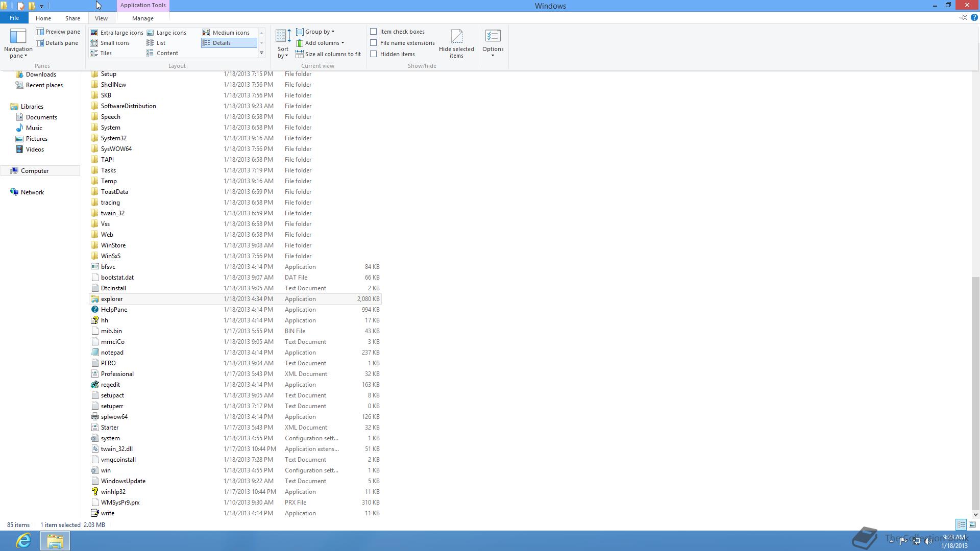Switch to the Home ribbon tab

[43, 18]
